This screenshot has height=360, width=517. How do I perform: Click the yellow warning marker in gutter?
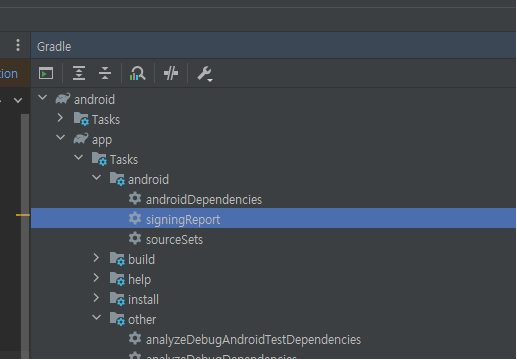(23, 215)
